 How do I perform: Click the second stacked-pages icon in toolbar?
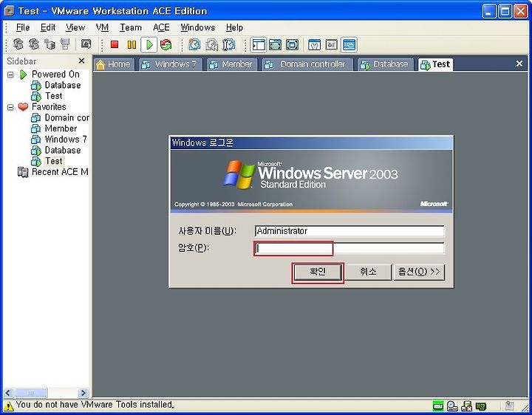34,44
